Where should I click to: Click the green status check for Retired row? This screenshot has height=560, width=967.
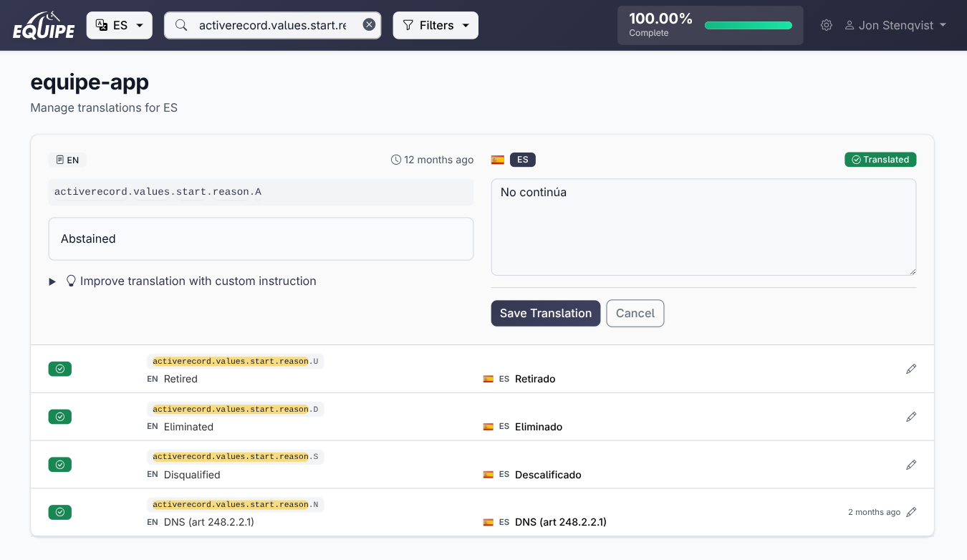(x=60, y=369)
